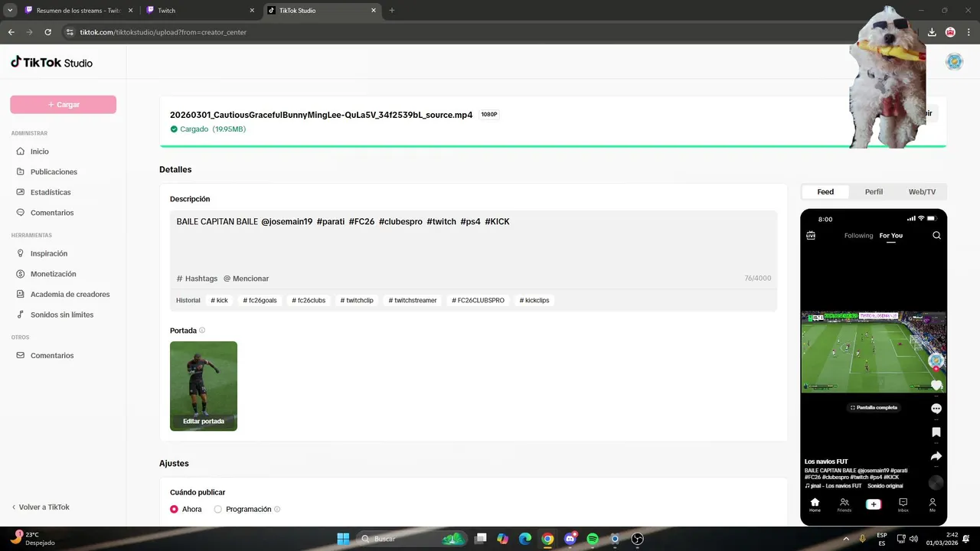The image size is (980, 551).
Task: Open Sonidos sin límites
Action: pyautogui.click(x=63, y=315)
